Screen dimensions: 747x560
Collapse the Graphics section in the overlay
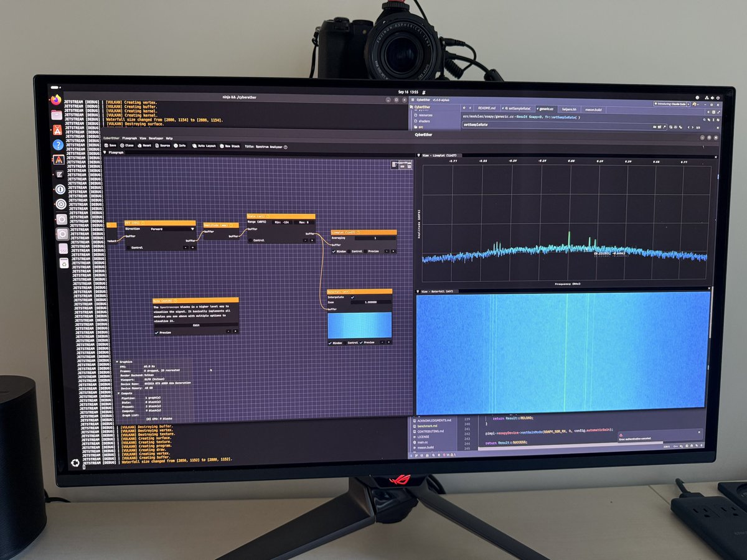[117, 362]
